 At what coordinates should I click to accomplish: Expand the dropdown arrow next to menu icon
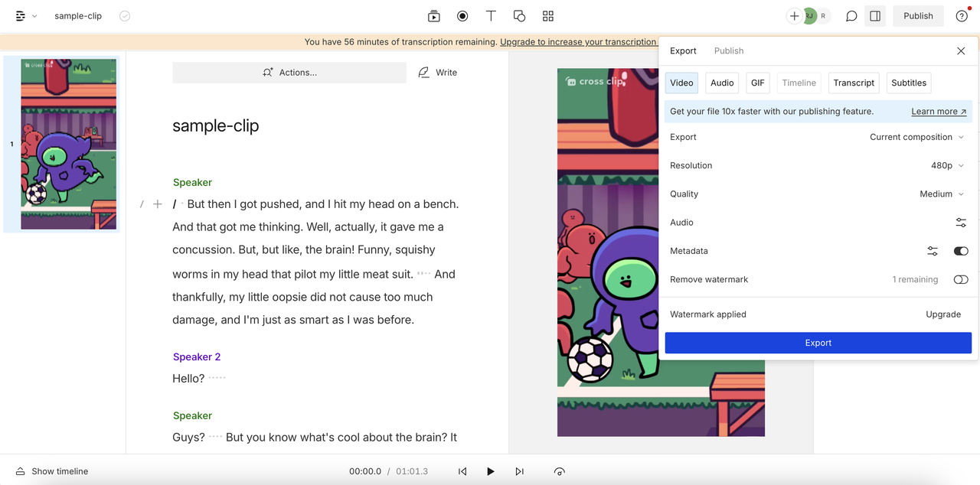(34, 16)
